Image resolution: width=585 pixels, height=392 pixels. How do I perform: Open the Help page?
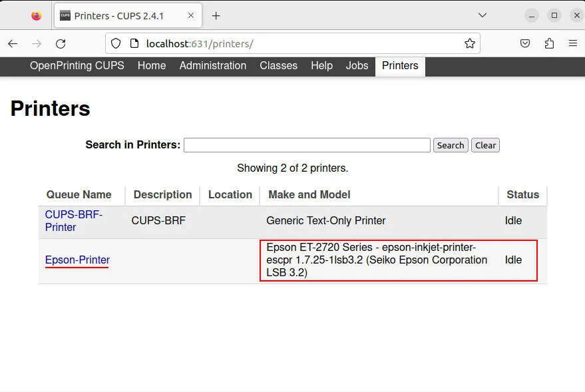click(x=321, y=66)
